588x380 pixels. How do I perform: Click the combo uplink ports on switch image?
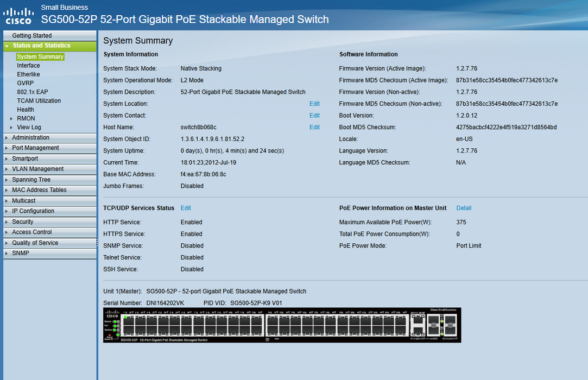pyautogui.click(x=418, y=325)
